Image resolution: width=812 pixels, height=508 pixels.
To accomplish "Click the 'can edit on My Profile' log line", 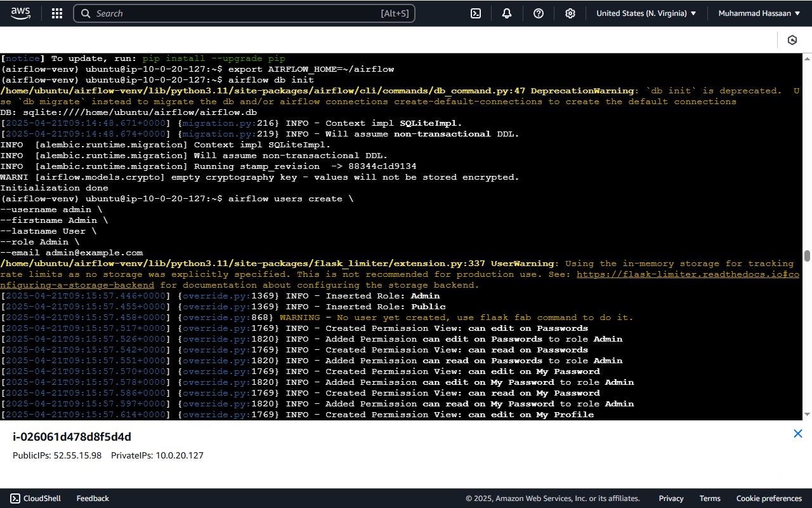I will pos(298,415).
